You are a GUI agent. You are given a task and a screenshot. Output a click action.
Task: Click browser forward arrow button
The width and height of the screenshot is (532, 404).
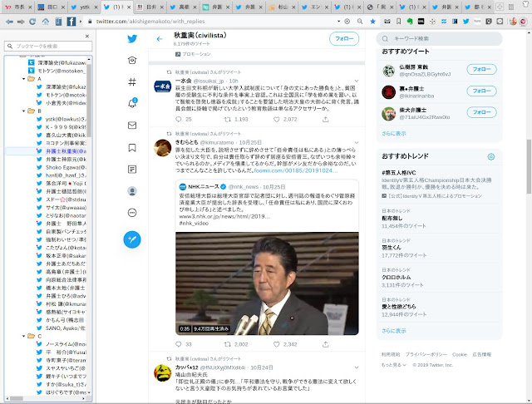(x=21, y=22)
